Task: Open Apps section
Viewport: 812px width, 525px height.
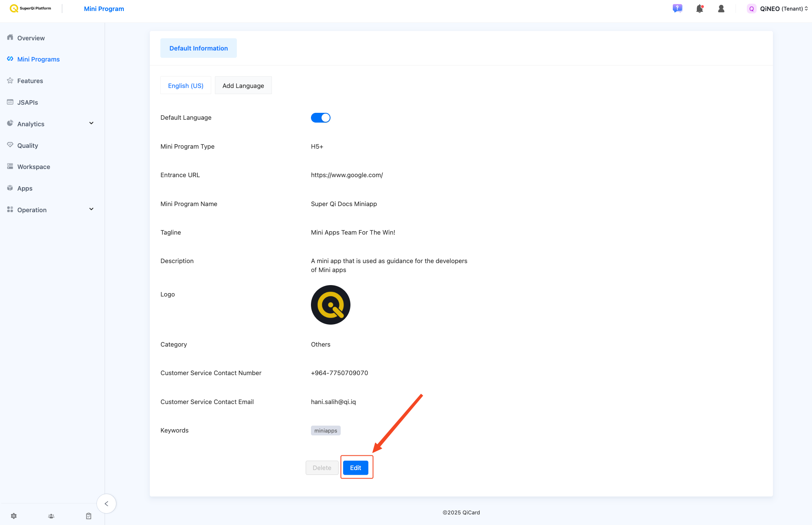Action: click(25, 188)
